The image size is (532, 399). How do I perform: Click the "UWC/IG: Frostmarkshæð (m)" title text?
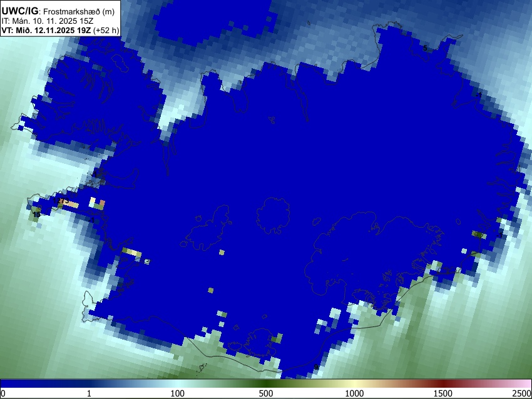pyautogui.click(x=58, y=11)
